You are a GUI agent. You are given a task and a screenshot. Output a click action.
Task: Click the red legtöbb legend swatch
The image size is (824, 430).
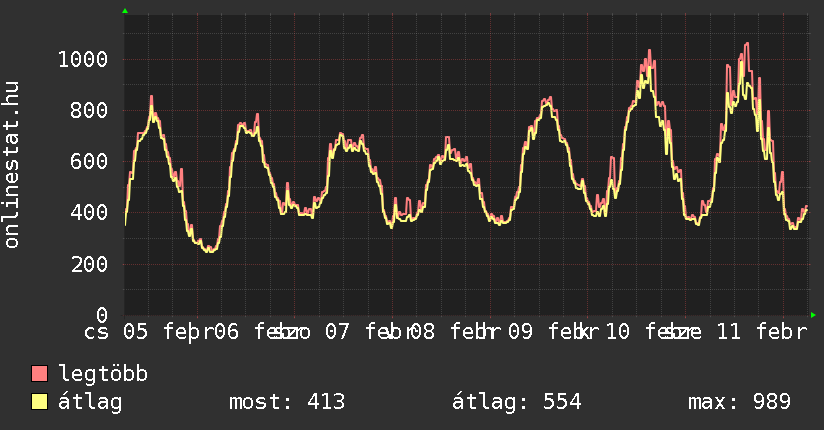[40, 375]
